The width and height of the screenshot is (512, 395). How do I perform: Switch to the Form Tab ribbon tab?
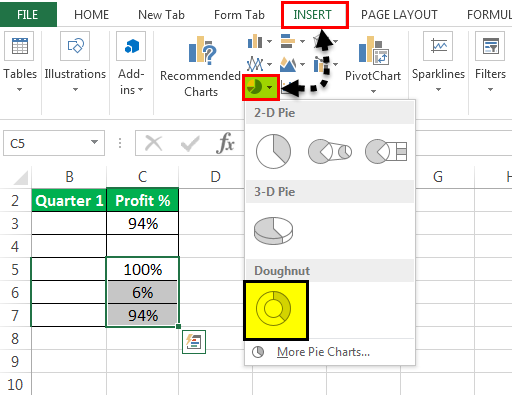[239, 15]
